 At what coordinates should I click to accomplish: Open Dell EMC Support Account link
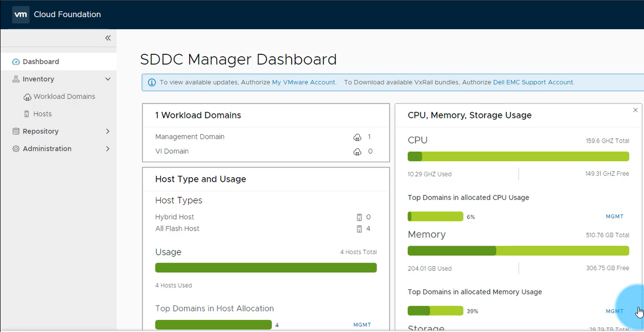coord(533,82)
